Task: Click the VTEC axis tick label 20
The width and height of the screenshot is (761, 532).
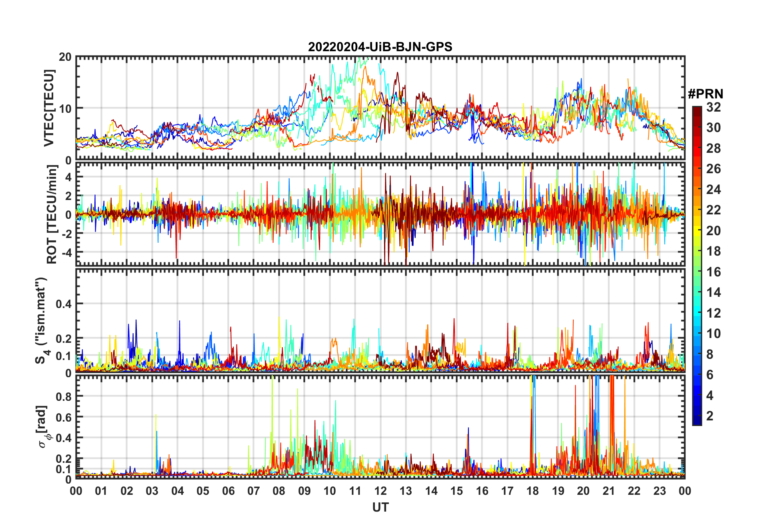Action: [65, 57]
